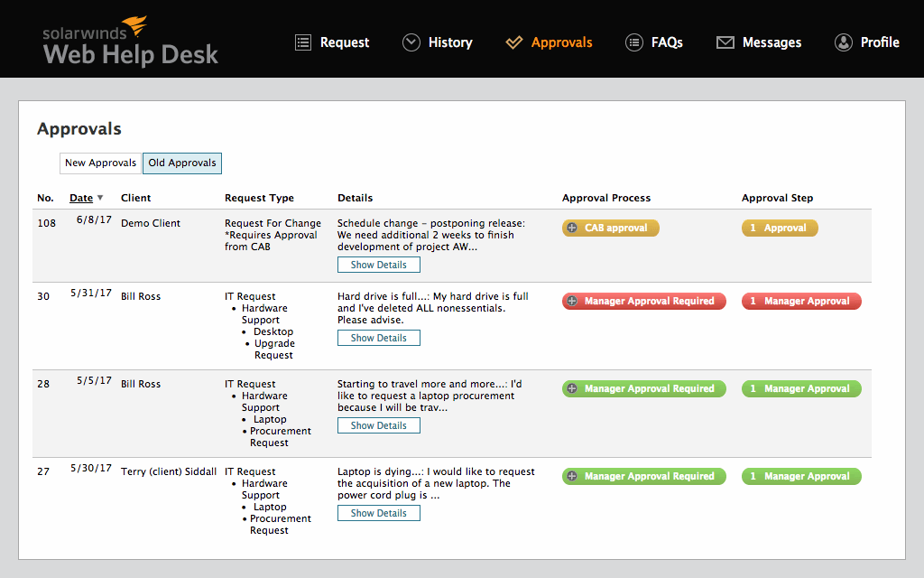This screenshot has width=924, height=578.
Task: Expand the CAB approval process plus icon
Action: coord(571,228)
